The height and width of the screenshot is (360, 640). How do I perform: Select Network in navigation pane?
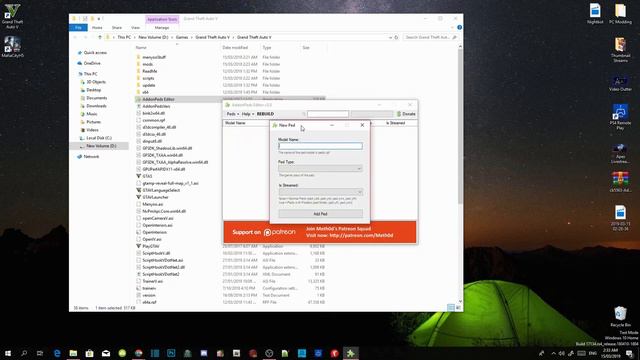coord(91,157)
